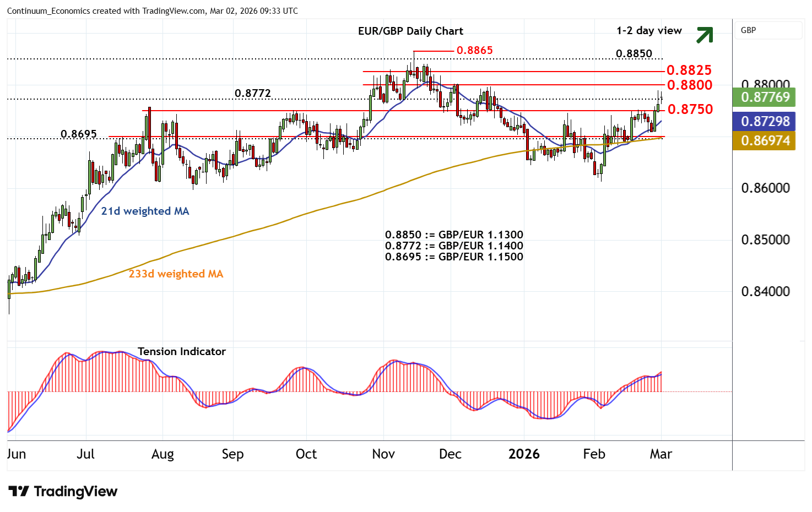The width and height of the screenshot is (812, 512).
Task: Select the 21d weighted MA label
Action: tap(145, 211)
